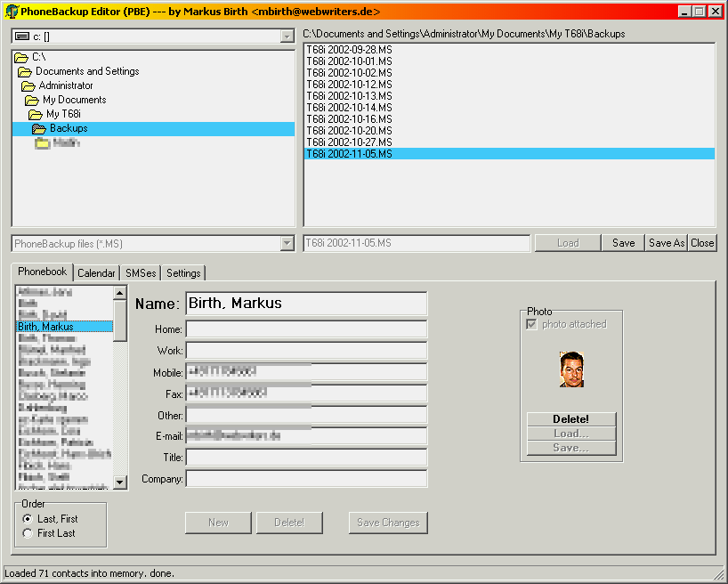Open the SMSes tab
The height and width of the screenshot is (584, 728).
click(x=141, y=273)
